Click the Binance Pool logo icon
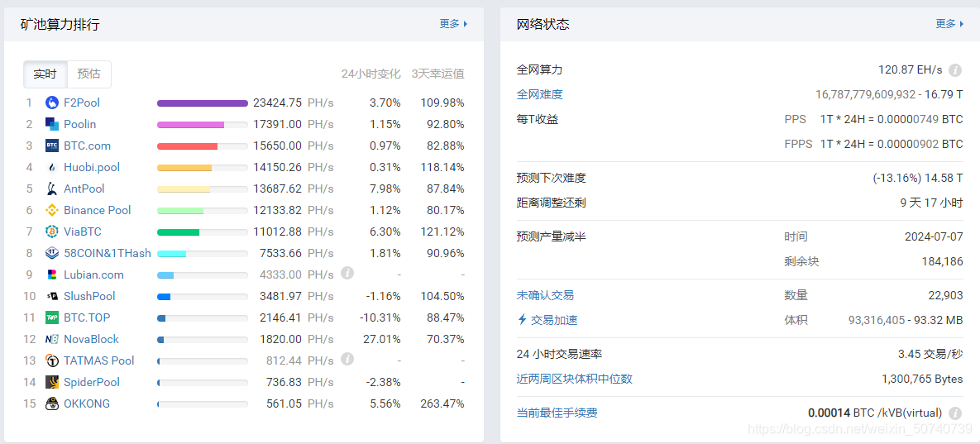 (x=52, y=211)
